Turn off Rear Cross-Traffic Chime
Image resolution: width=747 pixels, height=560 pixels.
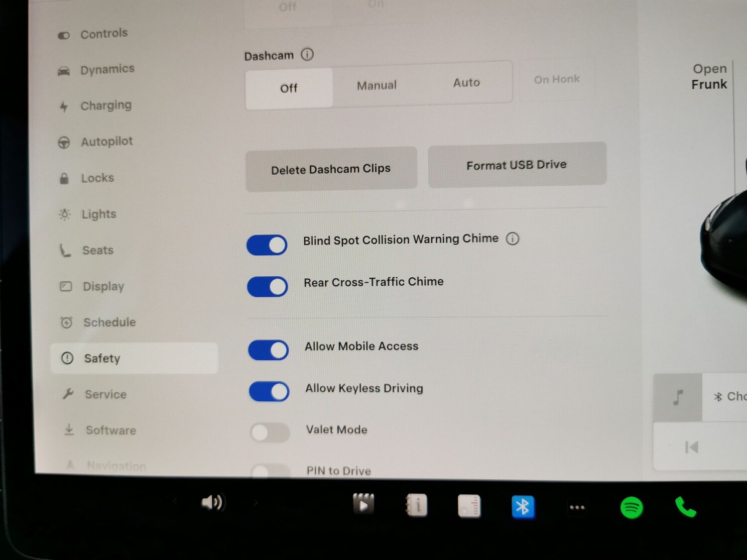pyautogui.click(x=267, y=287)
